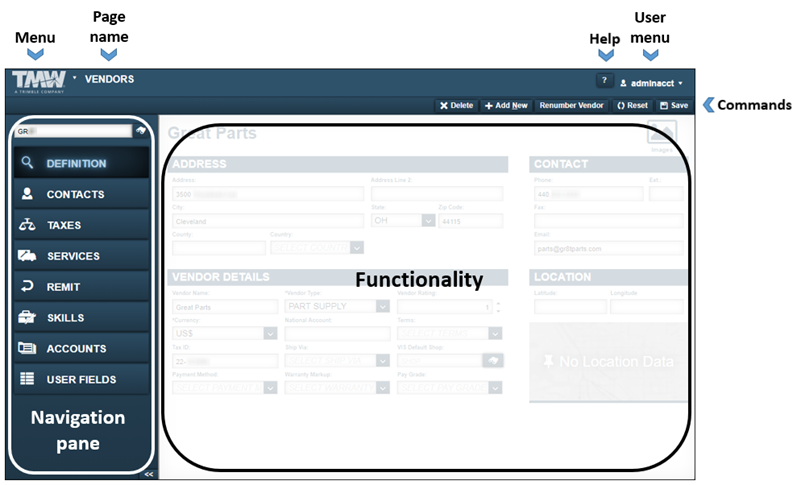Open the Help question mark button
The height and width of the screenshot is (485, 801).
point(604,80)
